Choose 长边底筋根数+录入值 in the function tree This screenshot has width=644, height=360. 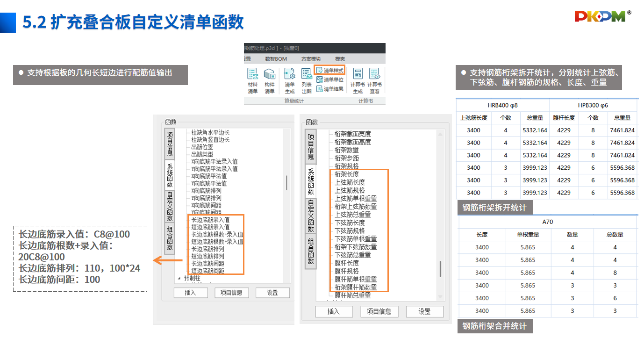(x=217, y=234)
